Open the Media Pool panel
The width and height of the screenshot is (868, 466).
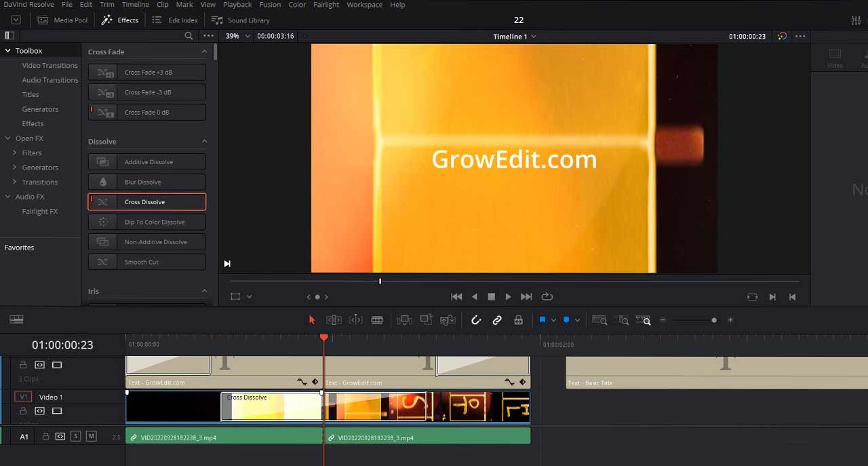62,20
